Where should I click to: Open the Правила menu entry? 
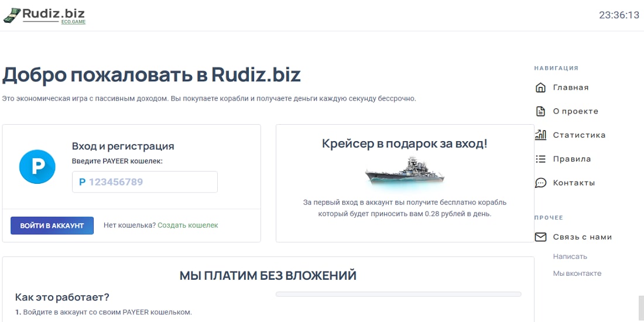572,159
